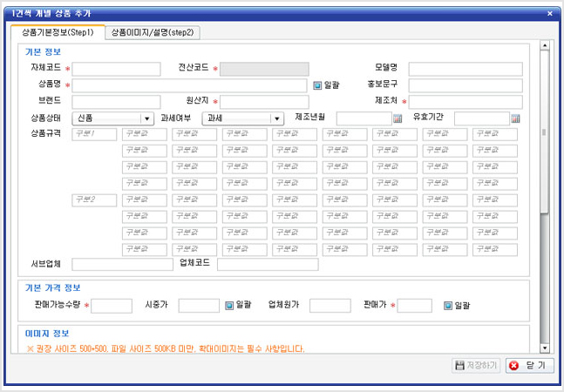This screenshot has width=564, height=392.
Task: Expand the 과세여부 dropdown showing 과세
Action: coord(243,118)
